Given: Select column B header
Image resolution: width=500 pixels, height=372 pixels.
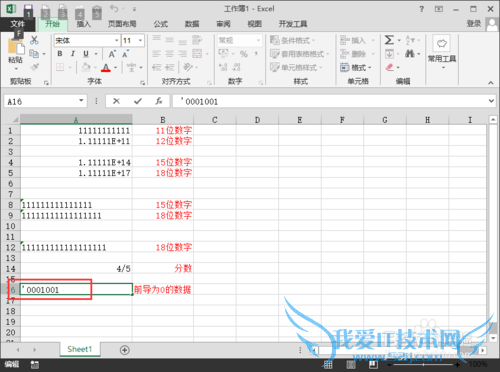Looking at the screenshot, I should pyautogui.click(x=163, y=120).
